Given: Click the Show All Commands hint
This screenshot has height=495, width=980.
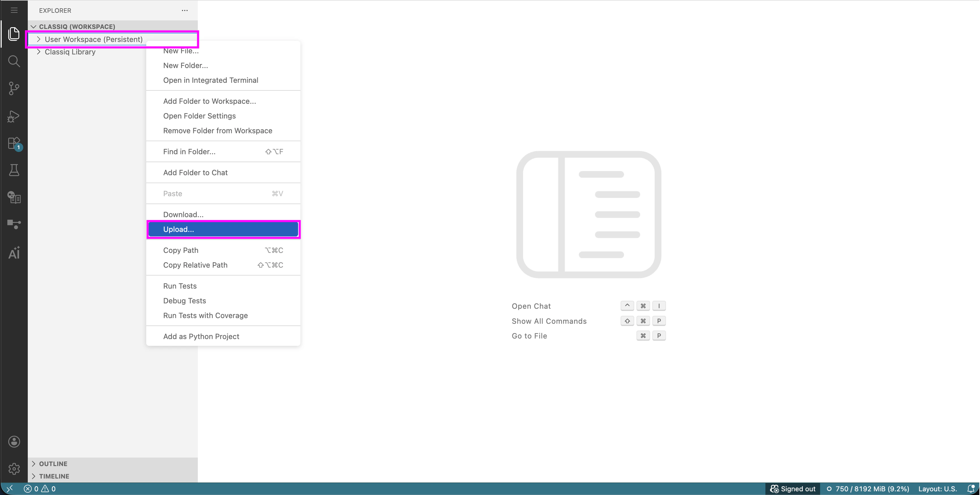Looking at the screenshot, I should coord(549,321).
